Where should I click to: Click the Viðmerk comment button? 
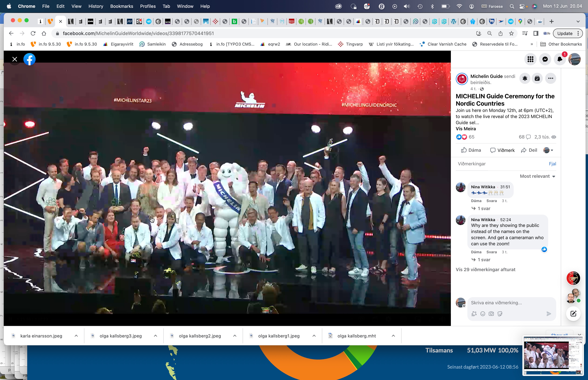[502, 150]
